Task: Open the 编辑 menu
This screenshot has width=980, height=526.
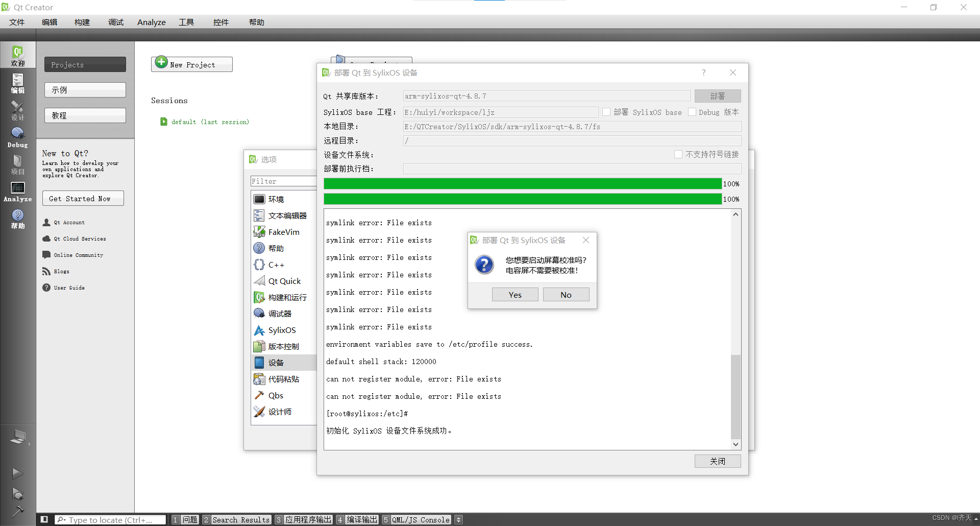Action: (x=50, y=22)
